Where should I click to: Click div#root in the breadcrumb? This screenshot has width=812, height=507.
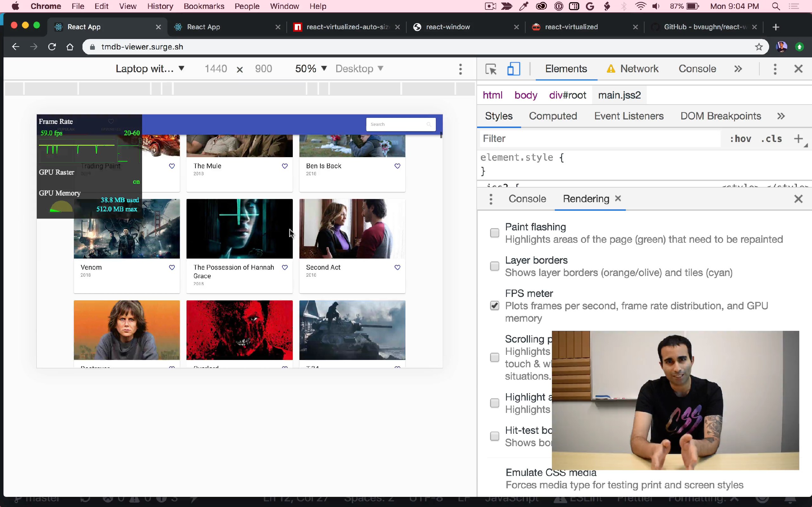[x=567, y=95]
